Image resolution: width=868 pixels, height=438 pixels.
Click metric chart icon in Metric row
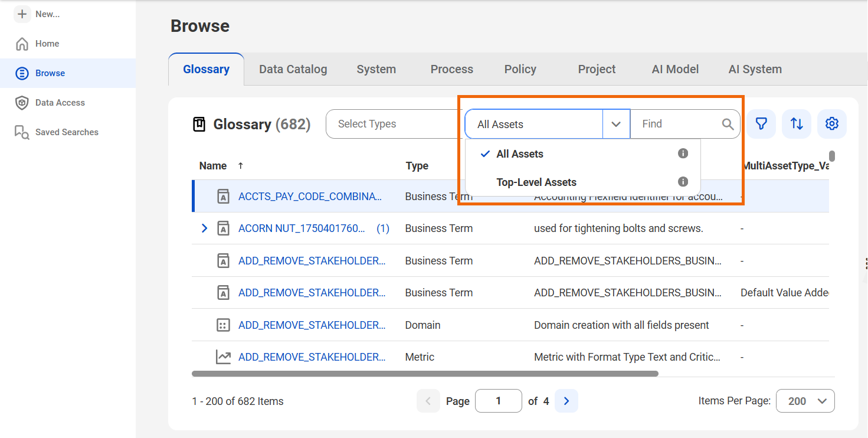[223, 357]
